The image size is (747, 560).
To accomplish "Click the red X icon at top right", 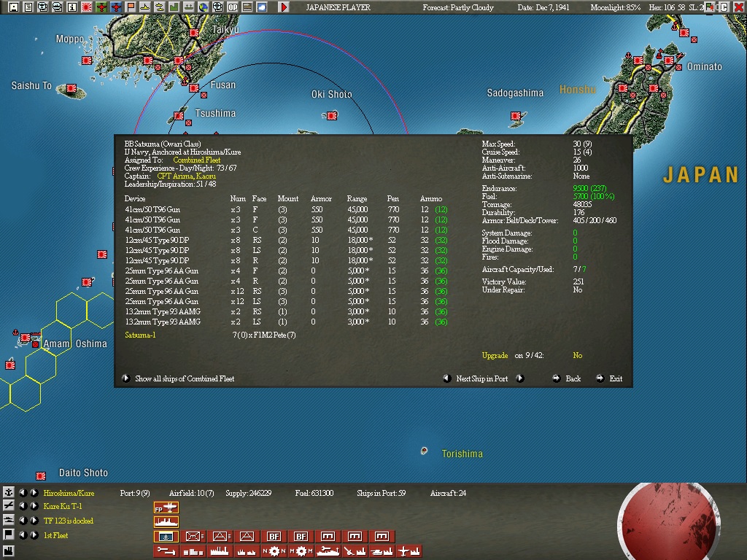I will (738, 7).
